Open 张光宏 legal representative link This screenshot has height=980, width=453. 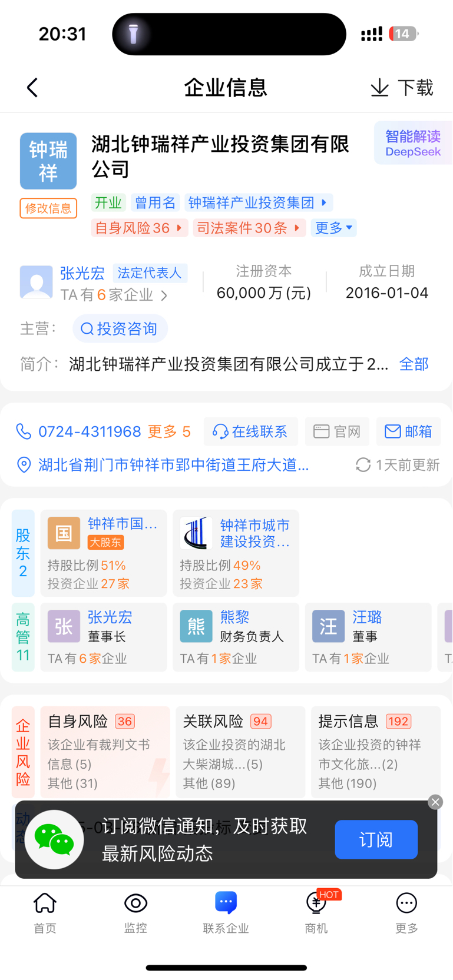(x=82, y=273)
